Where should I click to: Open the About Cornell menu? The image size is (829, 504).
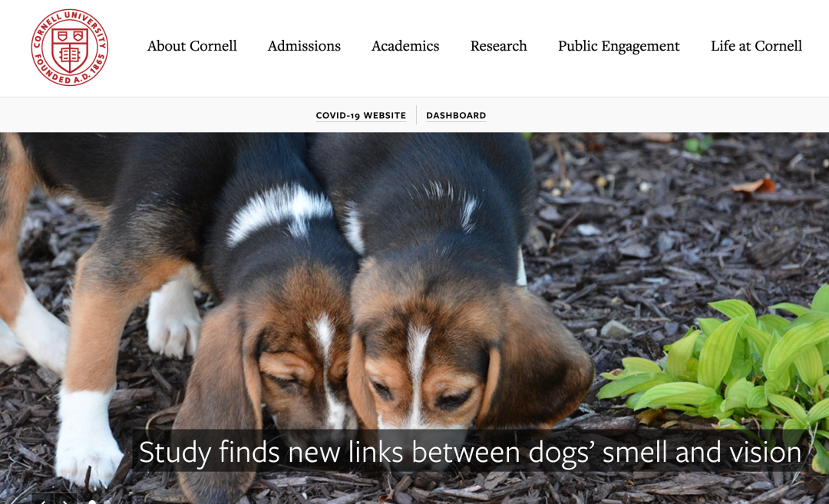point(192,46)
